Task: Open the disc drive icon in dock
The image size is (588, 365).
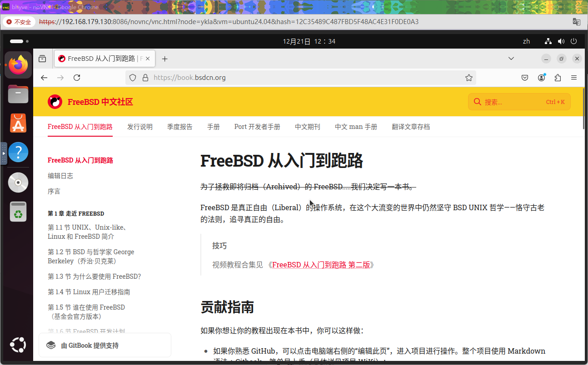Action: click(x=18, y=182)
